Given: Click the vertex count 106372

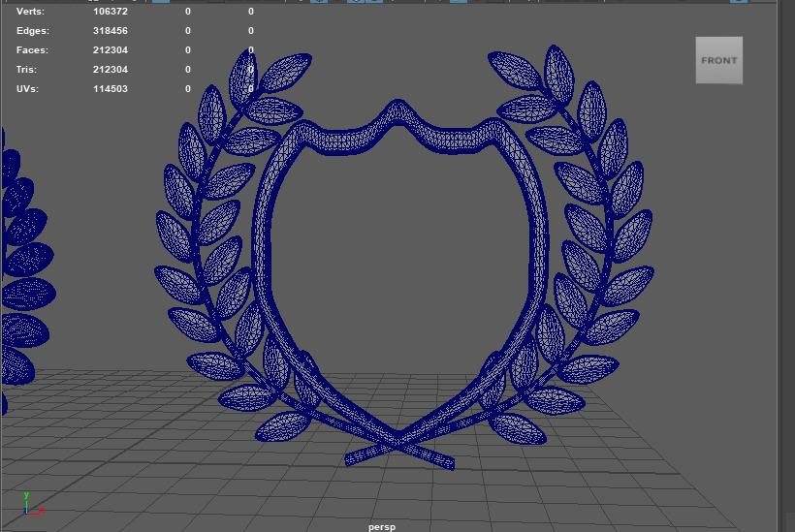Looking at the screenshot, I should point(110,12).
